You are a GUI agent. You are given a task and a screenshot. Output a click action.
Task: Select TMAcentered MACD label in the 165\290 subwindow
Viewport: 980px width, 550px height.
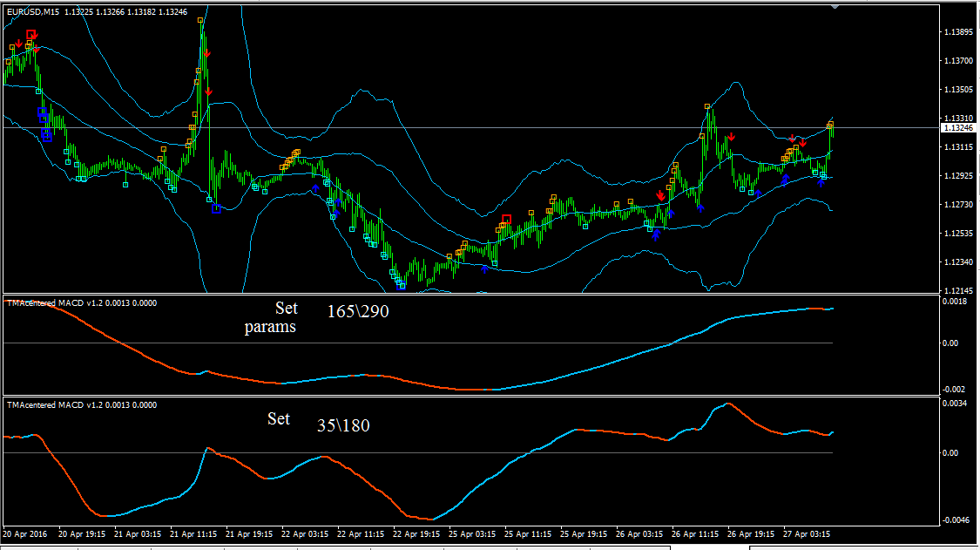pos(81,302)
